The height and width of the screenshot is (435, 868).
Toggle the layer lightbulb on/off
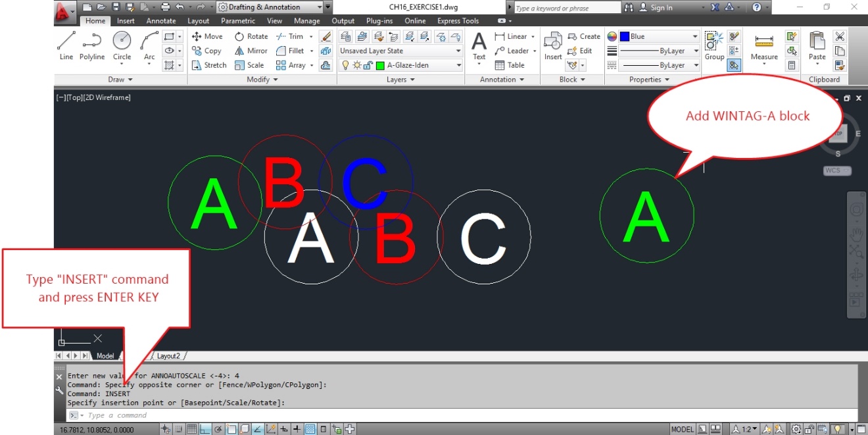pyautogui.click(x=345, y=64)
